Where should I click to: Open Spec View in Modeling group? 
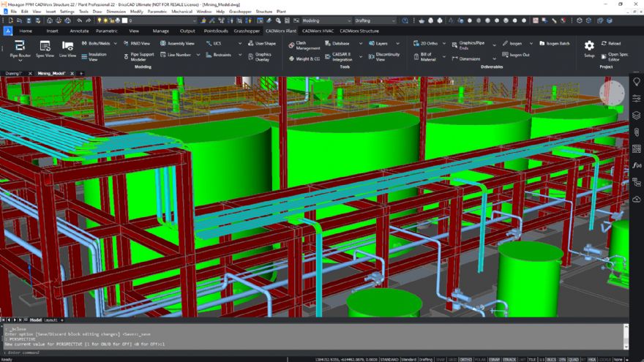[45, 48]
